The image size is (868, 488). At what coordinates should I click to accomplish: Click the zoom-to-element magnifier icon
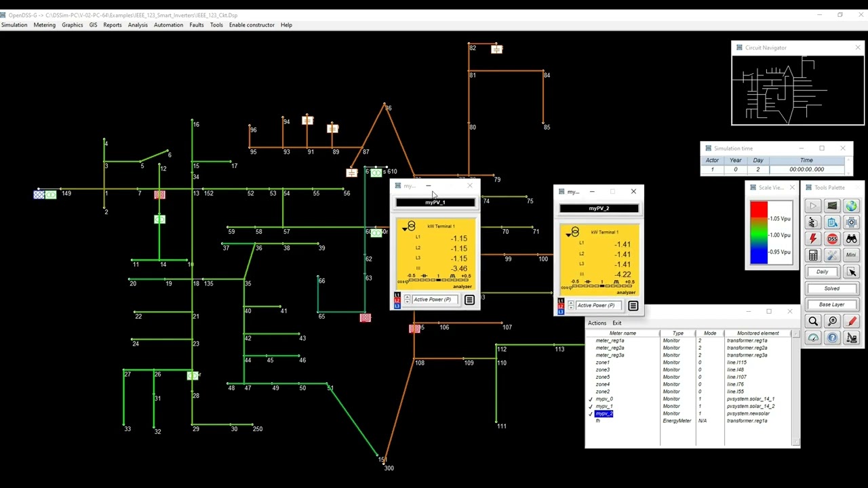pos(832,321)
